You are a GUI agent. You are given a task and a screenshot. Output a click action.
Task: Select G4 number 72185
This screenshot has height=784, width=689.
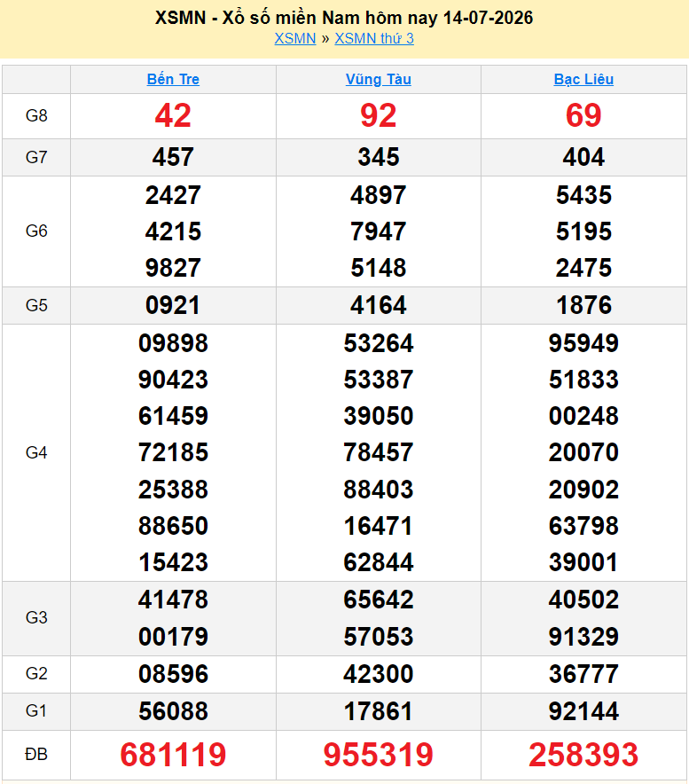173,453
